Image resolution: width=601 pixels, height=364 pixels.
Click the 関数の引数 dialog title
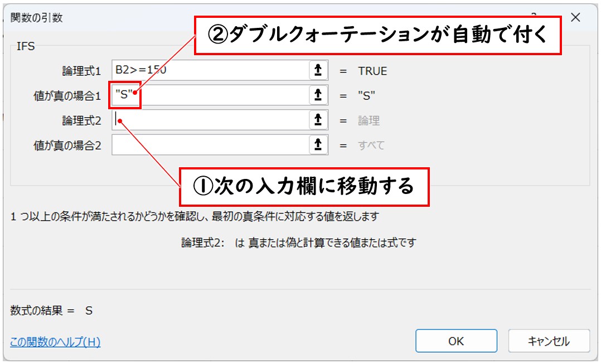point(36,18)
